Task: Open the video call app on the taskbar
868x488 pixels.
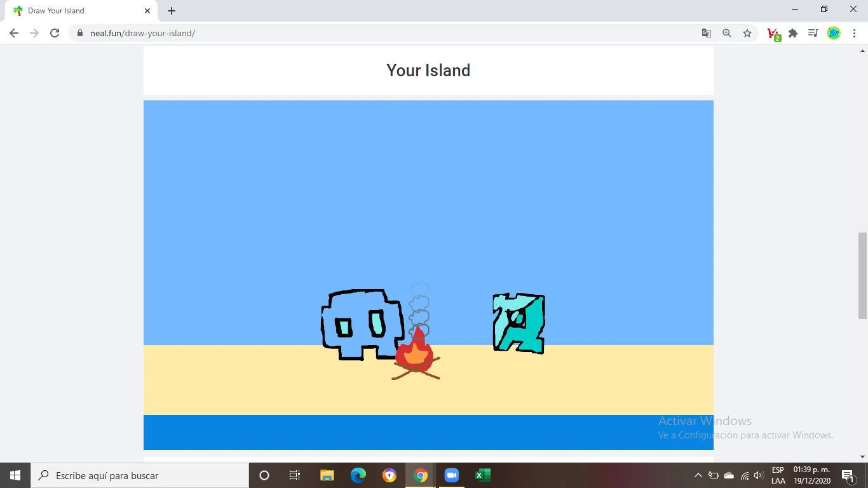Action: [x=451, y=475]
